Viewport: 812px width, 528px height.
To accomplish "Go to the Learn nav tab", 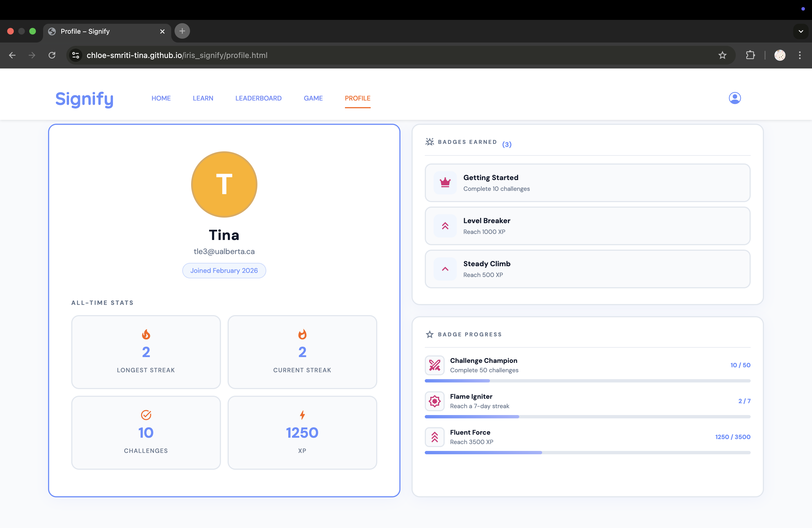I will pyautogui.click(x=203, y=98).
